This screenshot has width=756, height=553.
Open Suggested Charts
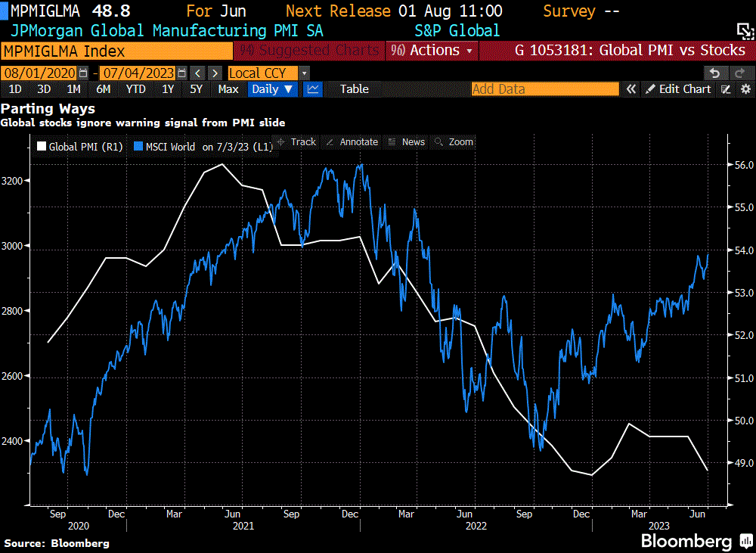pos(309,50)
